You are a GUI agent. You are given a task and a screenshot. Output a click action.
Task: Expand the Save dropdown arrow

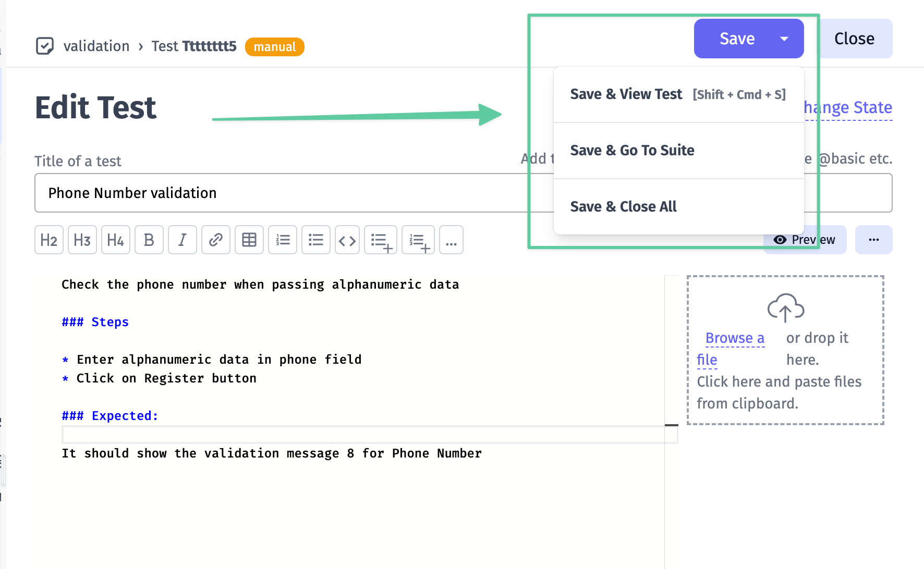pos(784,39)
